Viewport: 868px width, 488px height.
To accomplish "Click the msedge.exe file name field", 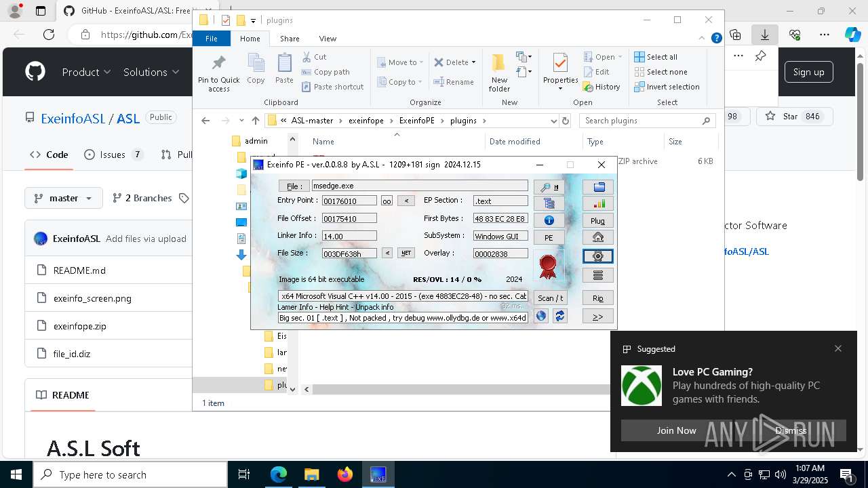I will (x=419, y=186).
